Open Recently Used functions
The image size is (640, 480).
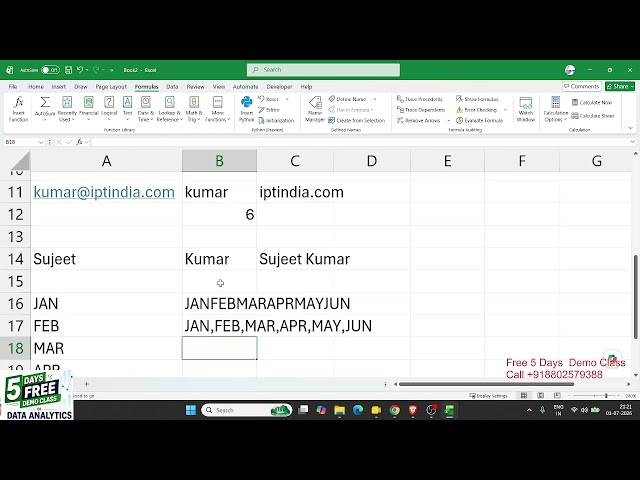tap(67, 109)
